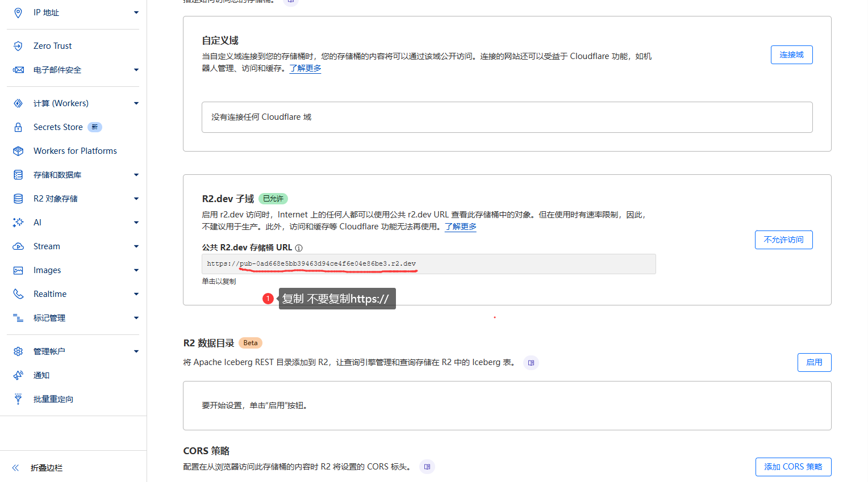The width and height of the screenshot is (868, 482).
Task: Click the Workers for Platforms cube icon
Action: coord(18,151)
